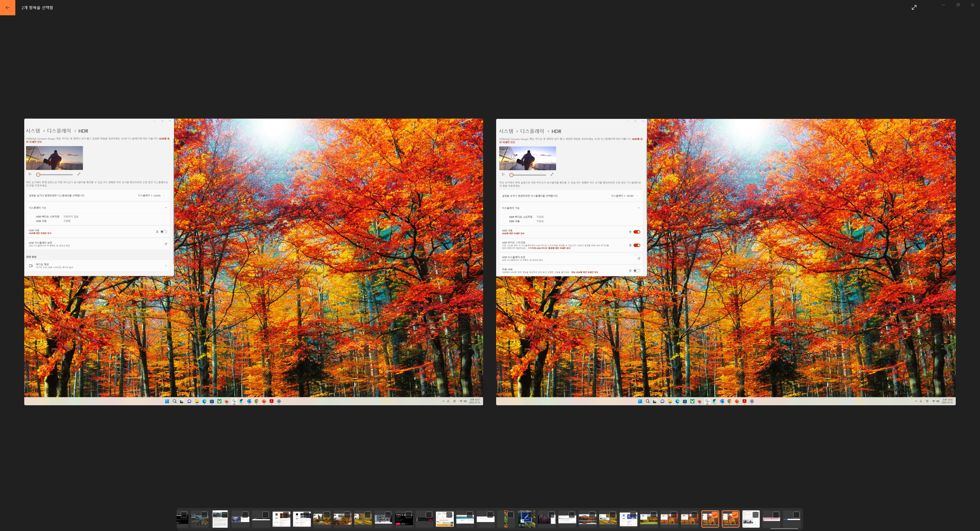Viewport: 980px width, 531px height.
Task: Minimize the Photos window
Action: [944, 5]
